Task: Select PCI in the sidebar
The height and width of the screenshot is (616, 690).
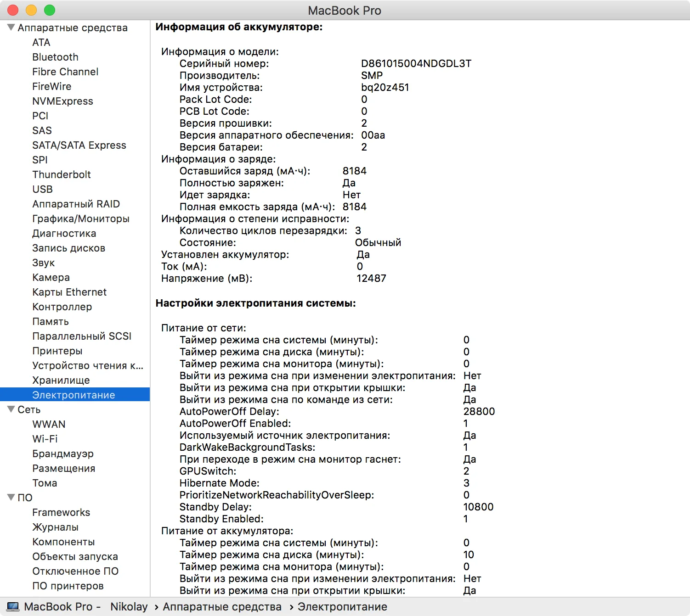Action: pyautogui.click(x=40, y=116)
